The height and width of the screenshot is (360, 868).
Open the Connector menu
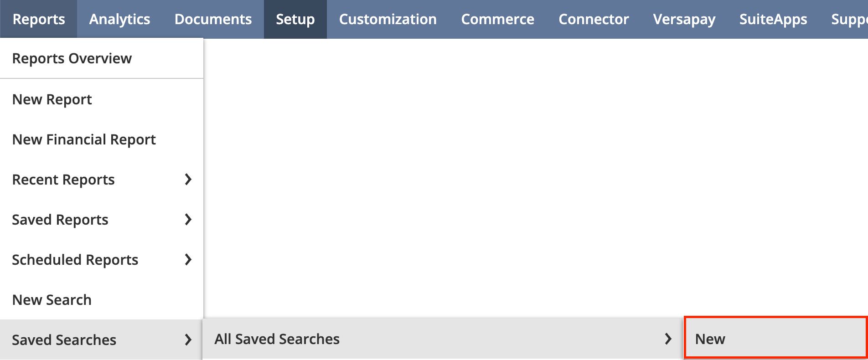tap(594, 19)
